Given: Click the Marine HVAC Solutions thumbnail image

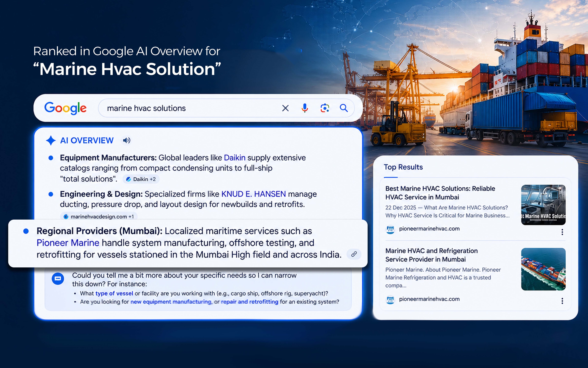Looking at the screenshot, I should 543,205.
